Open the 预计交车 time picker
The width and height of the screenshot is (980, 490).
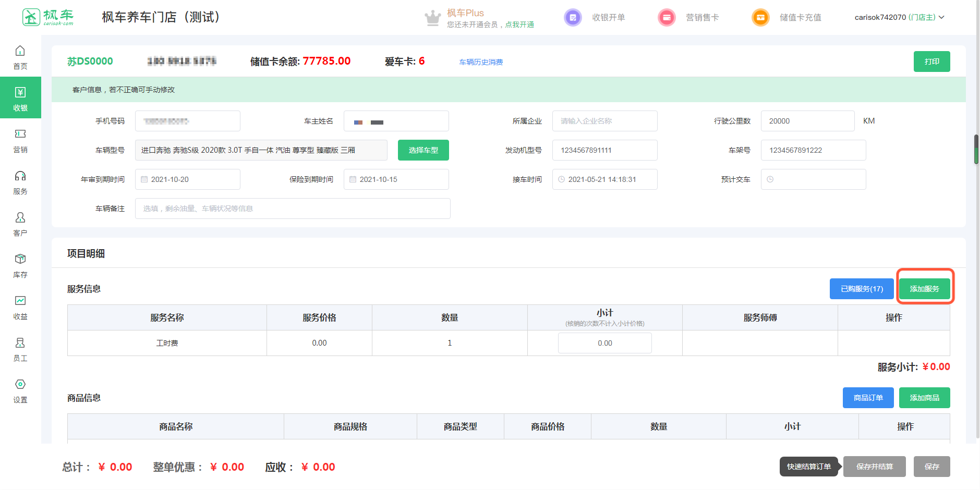click(x=813, y=179)
